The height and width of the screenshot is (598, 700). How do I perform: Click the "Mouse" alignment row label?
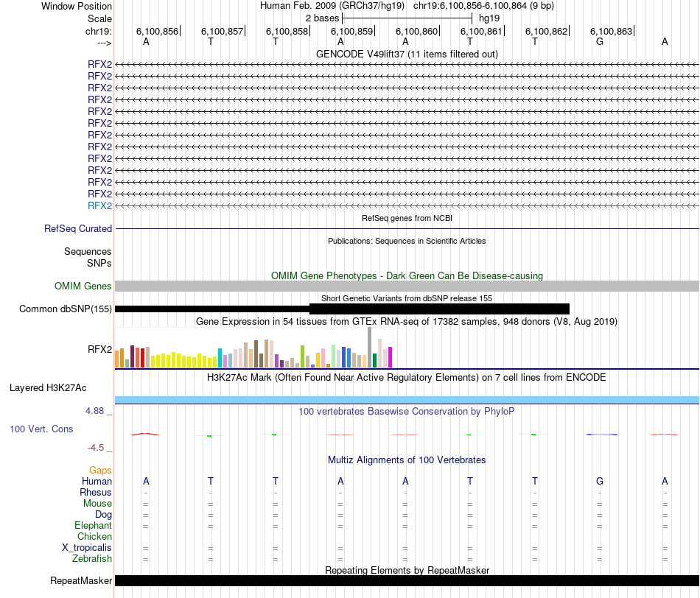point(97,504)
